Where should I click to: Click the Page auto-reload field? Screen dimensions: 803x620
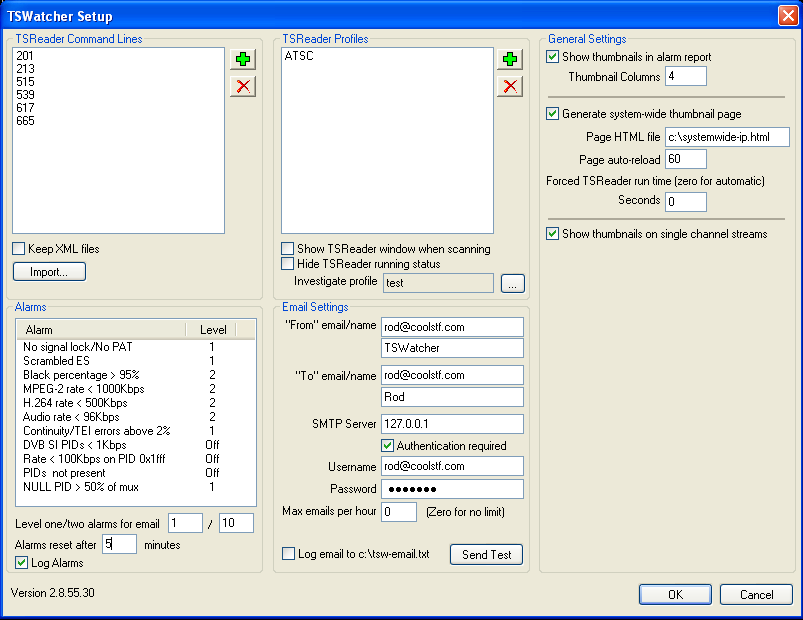pos(686,159)
